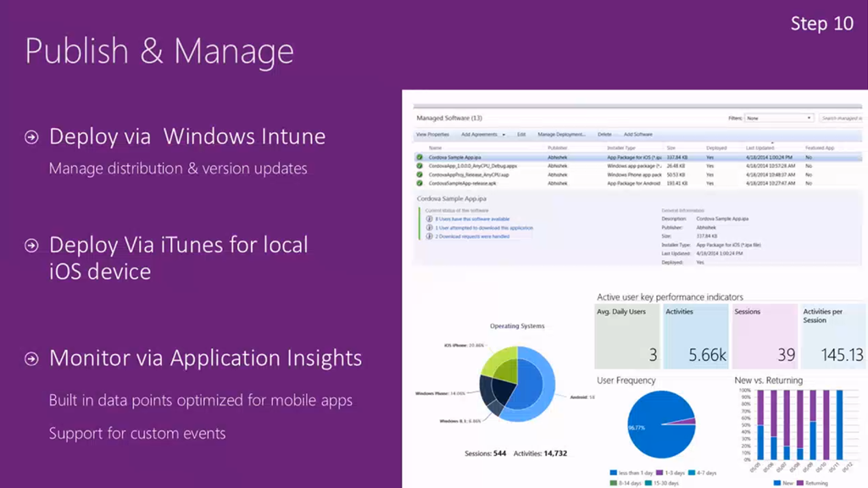Click 'Built in data points optimized for mobile apps' text
This screenshot has height=488, width=868.
pyautogui.click(x=200, y=401)
